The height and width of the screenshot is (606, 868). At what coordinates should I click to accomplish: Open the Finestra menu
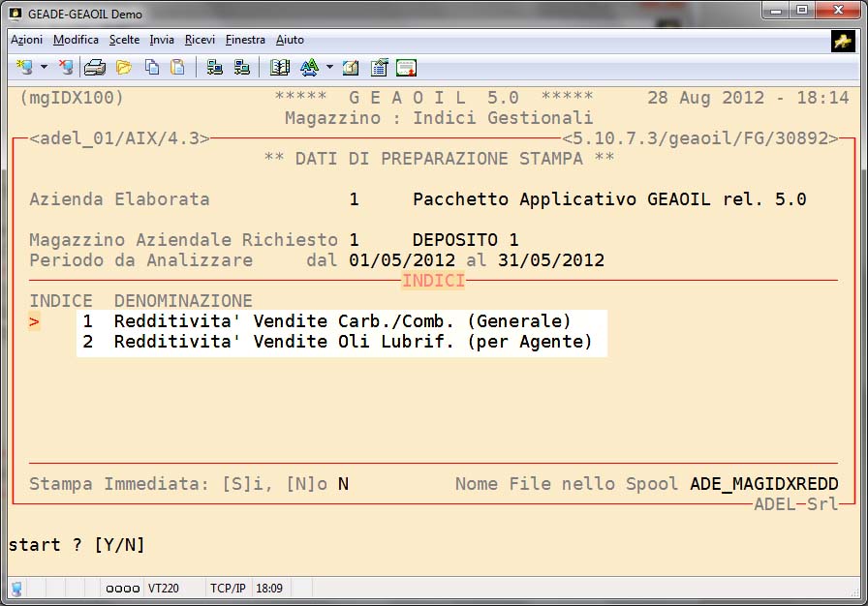(245, 40)
